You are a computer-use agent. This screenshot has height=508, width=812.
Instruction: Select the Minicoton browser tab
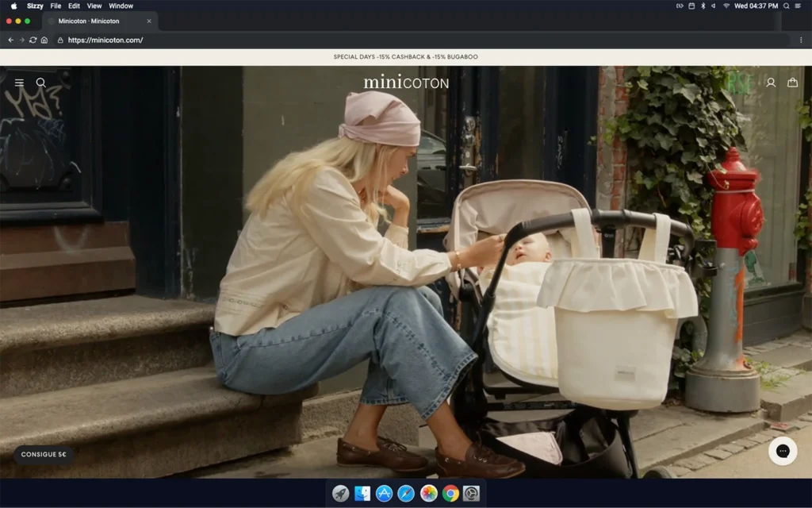91,21
